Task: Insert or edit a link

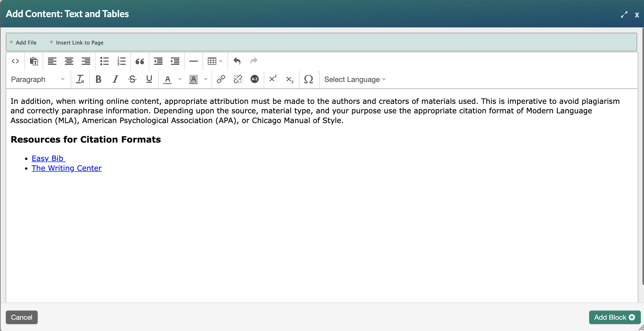Action: point(221,79)
